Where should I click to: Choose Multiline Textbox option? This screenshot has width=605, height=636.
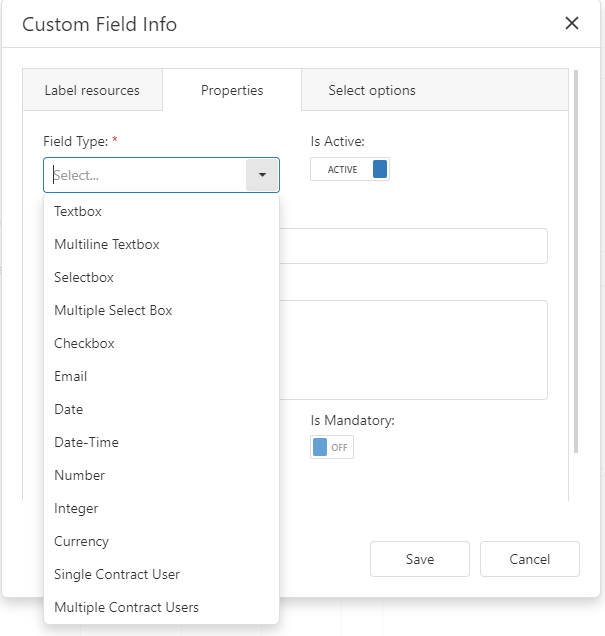[x=161, y=244]
